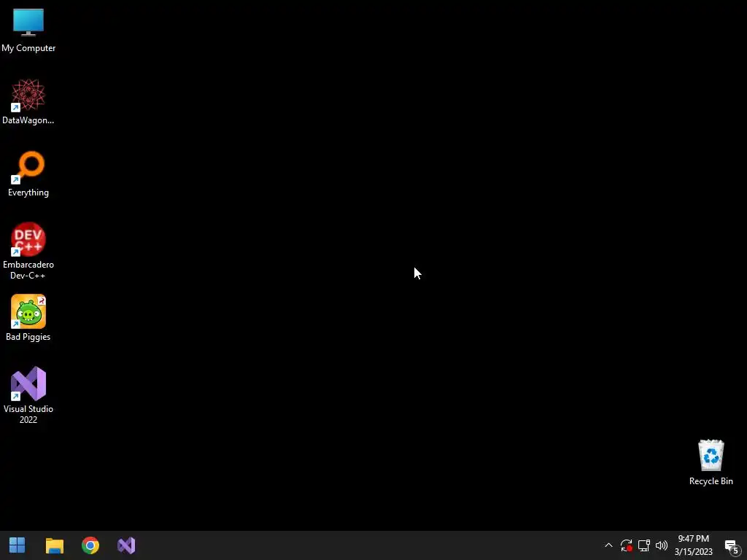This screenshot has height=560, width=747.
Task: Open the clock showing 9:47 PM
Action: click(693, 545)
